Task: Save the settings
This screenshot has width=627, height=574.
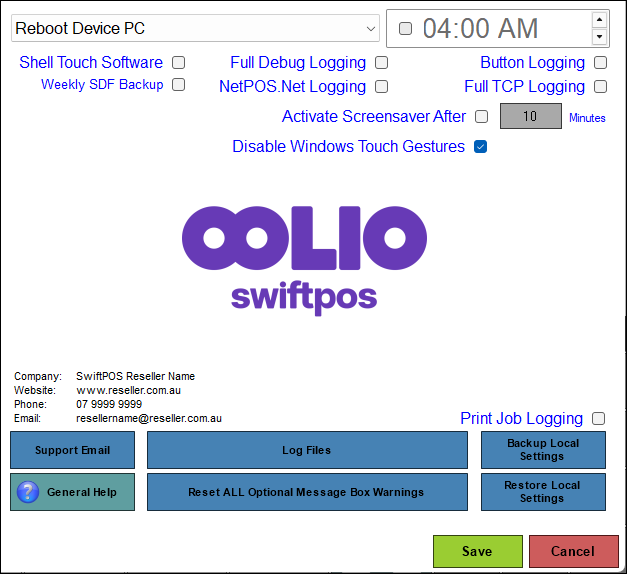Action: pyautogui.click(x=478, y=551)
